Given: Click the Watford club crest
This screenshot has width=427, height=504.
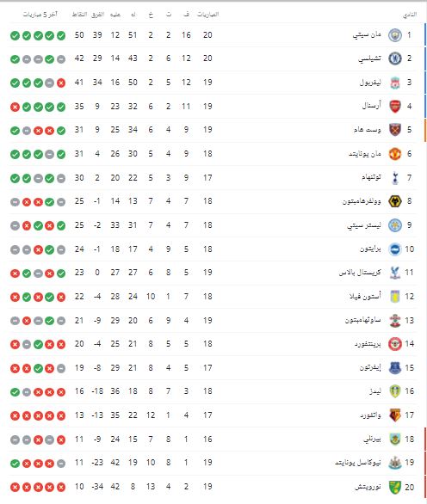Looking at the screenshot, I should pyautogui.click(x=394, y=415).
